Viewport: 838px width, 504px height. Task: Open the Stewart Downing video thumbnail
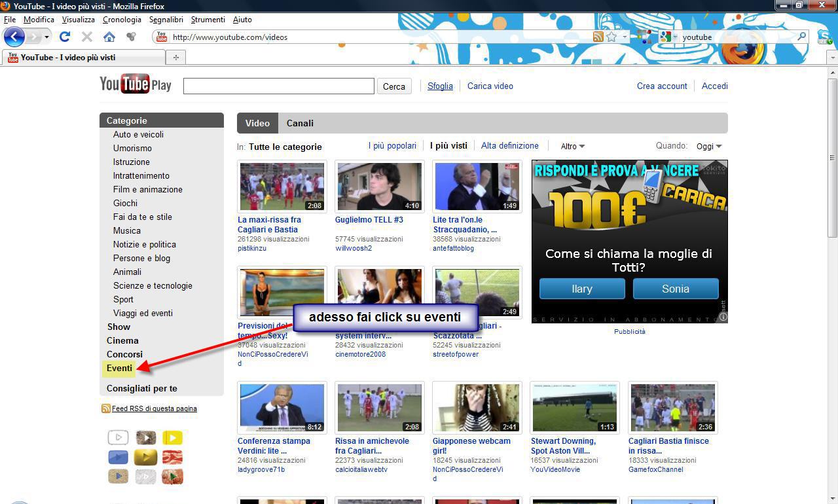[575, 407]
